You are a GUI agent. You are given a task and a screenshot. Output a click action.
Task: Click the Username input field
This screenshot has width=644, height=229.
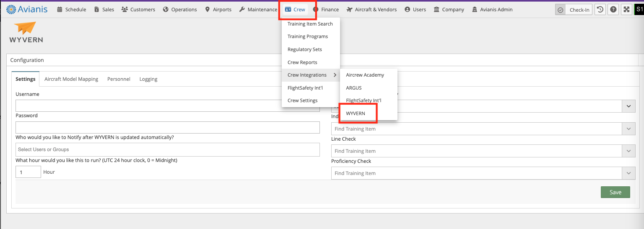[168, 105]
